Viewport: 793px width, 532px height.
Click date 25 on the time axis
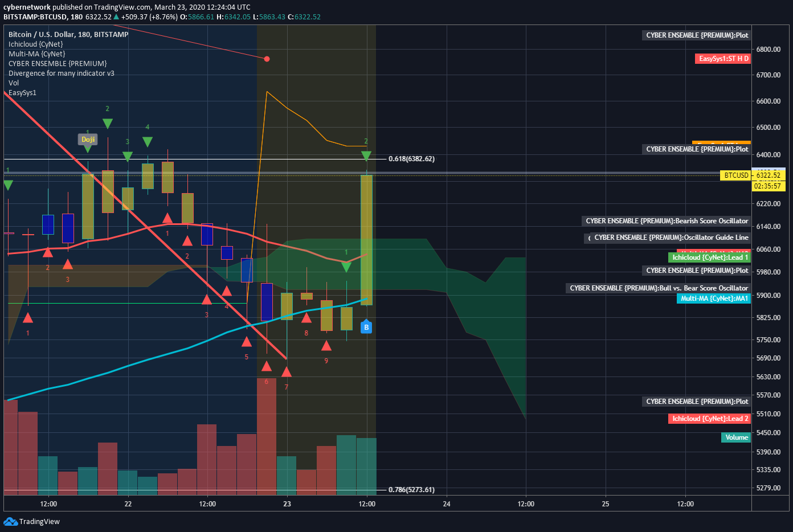606,504
